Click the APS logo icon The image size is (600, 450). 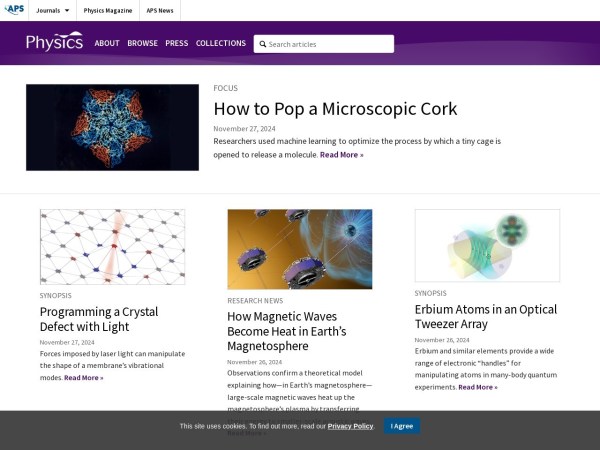point(15,10)
